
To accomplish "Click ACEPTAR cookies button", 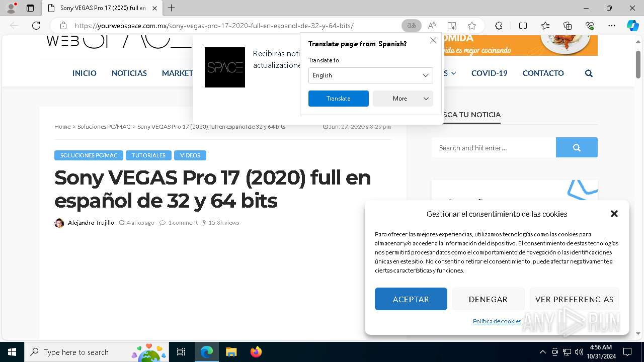I will pos(411,299).
